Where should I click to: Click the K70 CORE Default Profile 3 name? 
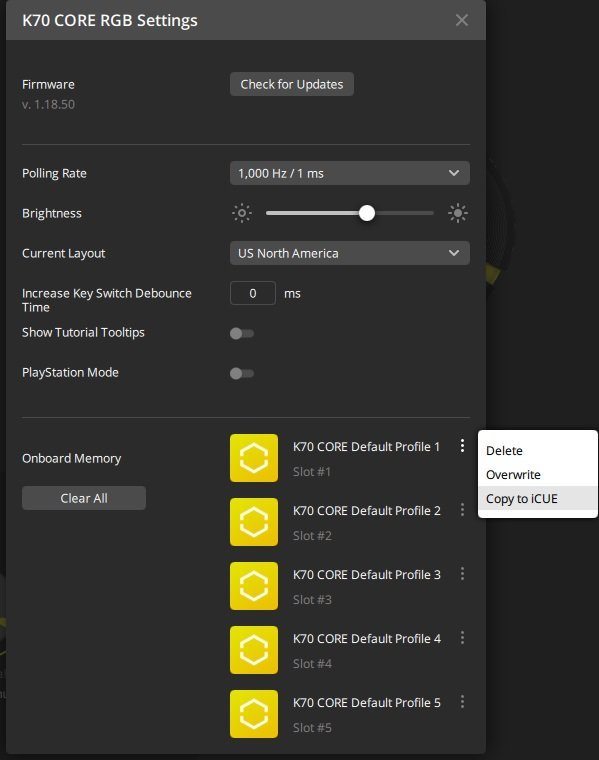(x=366, y=574)
